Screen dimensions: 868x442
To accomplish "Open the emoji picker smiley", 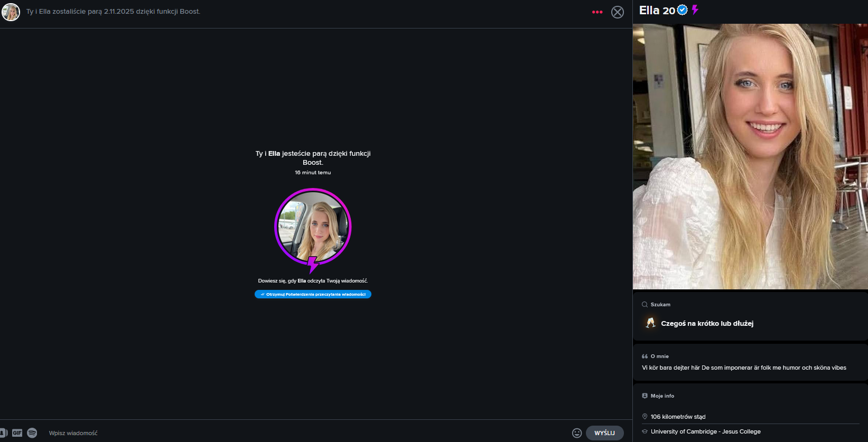I will [x=577, y=433].
